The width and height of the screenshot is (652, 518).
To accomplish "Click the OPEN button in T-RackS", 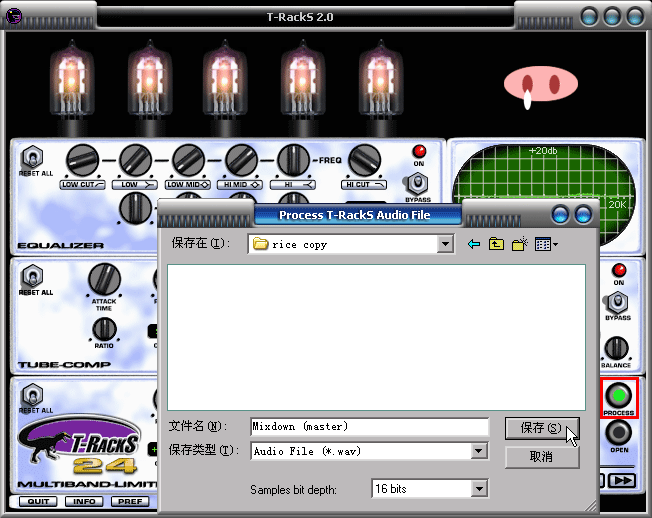I will [x=619, y=433].
